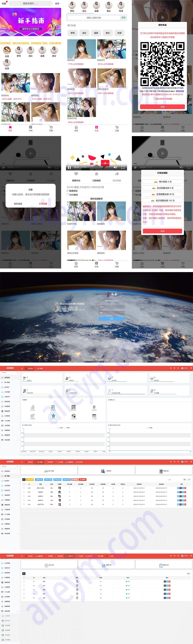193x644 pixels.
Task: Delete category row 57 with its red icon
Action: (x=170, y=582)
